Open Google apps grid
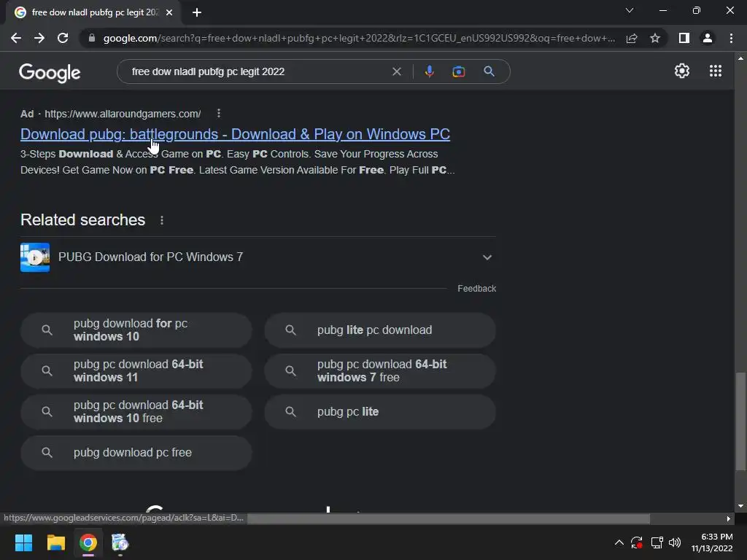 (x=716, y=71)
